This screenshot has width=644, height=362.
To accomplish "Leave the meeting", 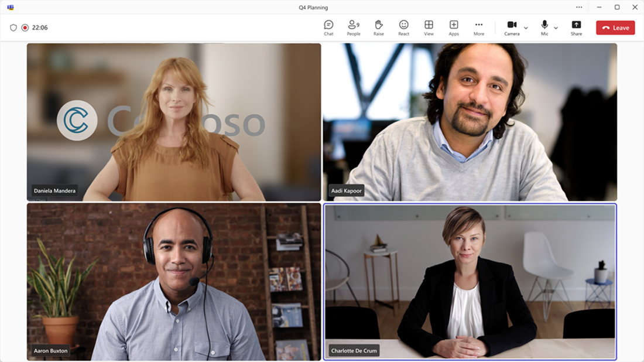I will [615, 28].
